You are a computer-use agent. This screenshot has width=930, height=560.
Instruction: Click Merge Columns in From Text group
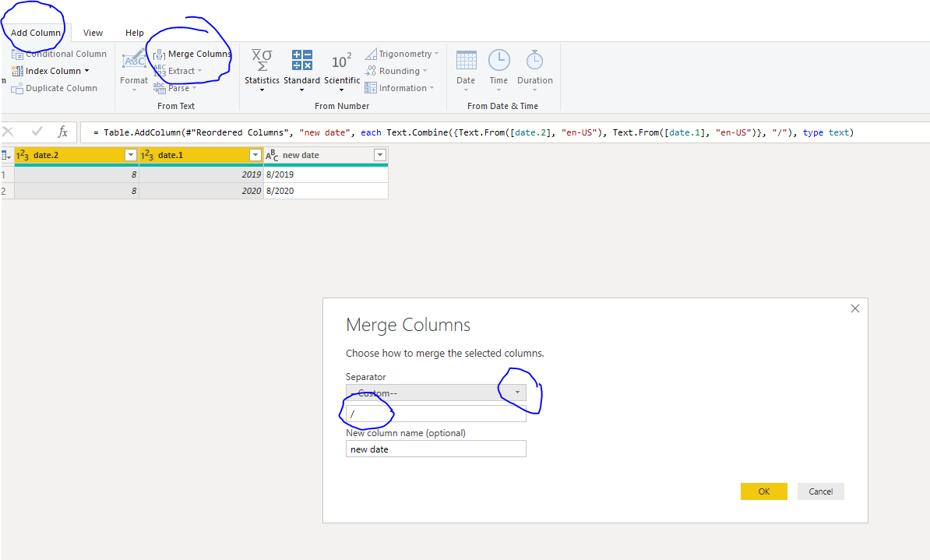tap(192, 54)
